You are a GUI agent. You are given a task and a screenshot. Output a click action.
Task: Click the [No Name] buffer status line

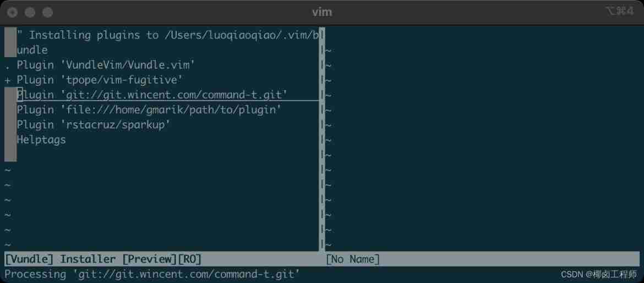pos(352,259)
